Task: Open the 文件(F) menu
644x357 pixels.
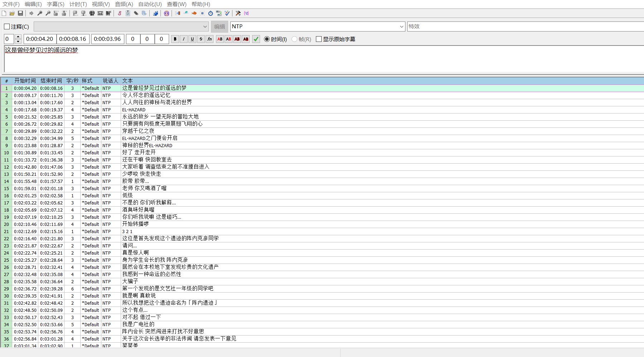Action: click(11, 4)
